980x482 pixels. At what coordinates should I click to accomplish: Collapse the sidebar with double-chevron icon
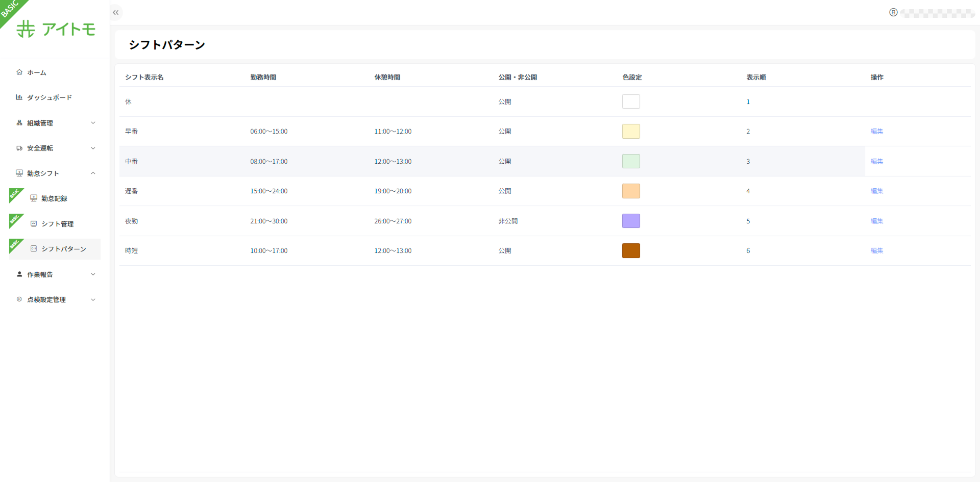pos(116,13)
